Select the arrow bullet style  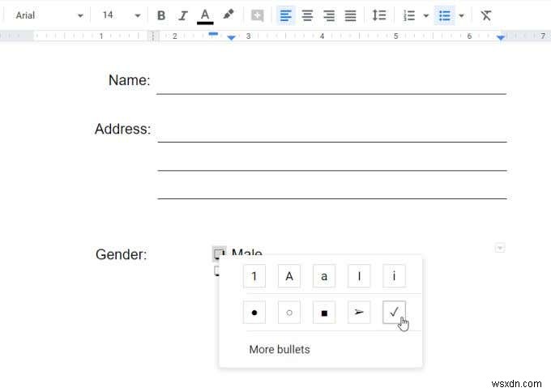tap(359, 313)
